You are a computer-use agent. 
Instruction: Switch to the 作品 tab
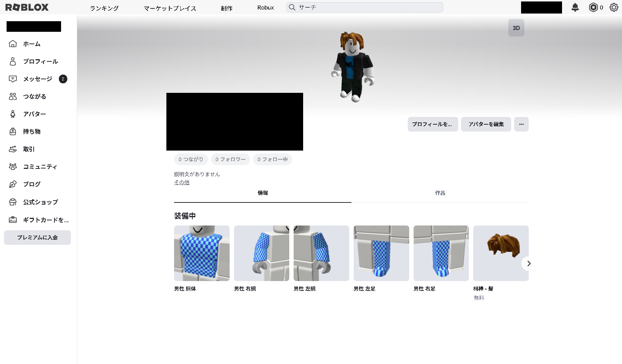(x=440, y=193)
